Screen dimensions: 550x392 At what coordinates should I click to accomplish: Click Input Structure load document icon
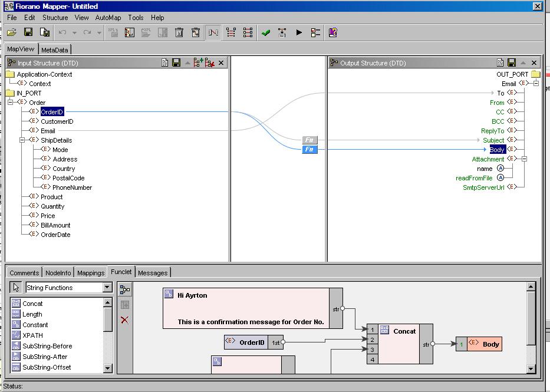coord(164,62)
